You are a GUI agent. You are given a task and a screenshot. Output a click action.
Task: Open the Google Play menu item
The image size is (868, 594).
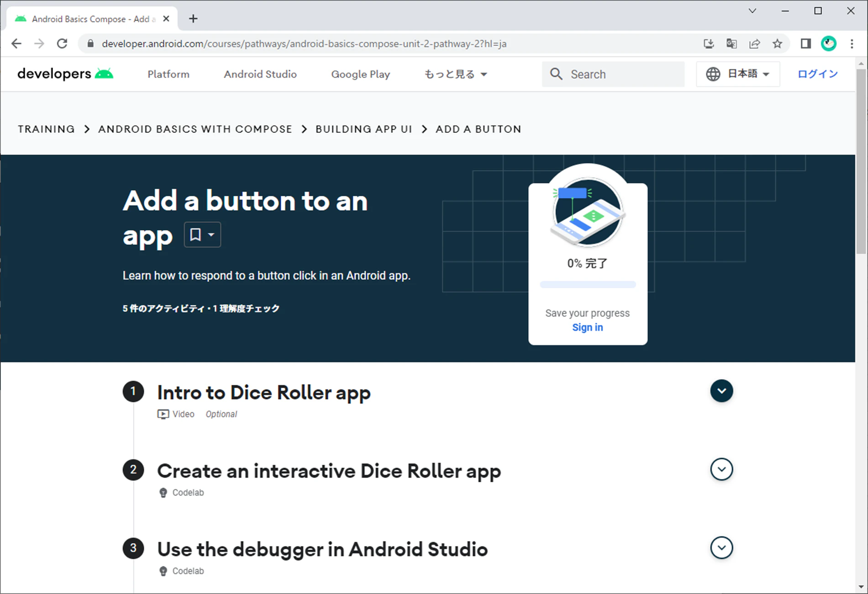[361, 74]
